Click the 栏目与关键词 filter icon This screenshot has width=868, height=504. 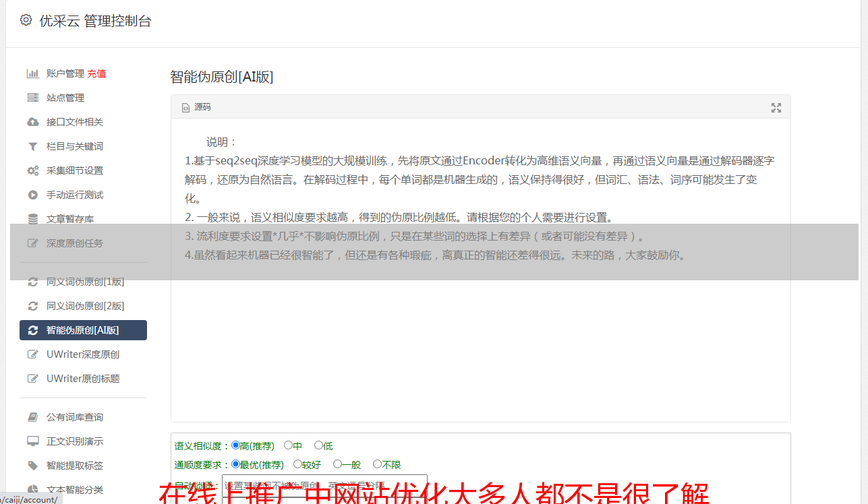coord(32,146)
